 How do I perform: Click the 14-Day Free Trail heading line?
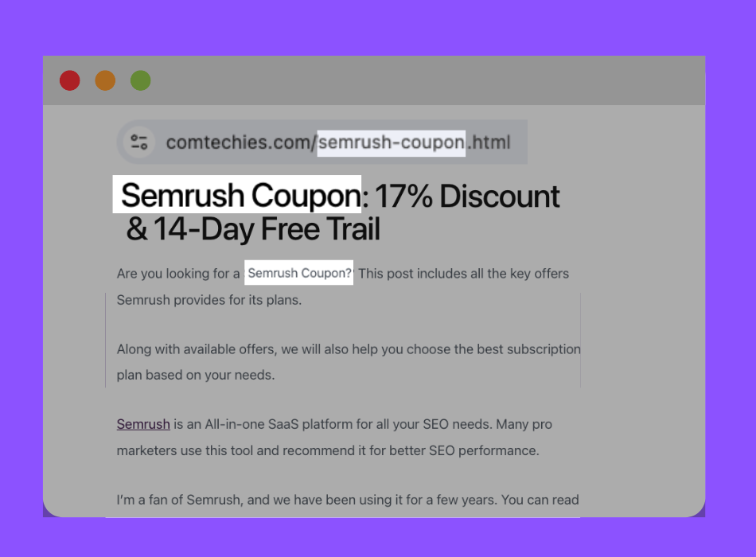(x=253, y=231)
